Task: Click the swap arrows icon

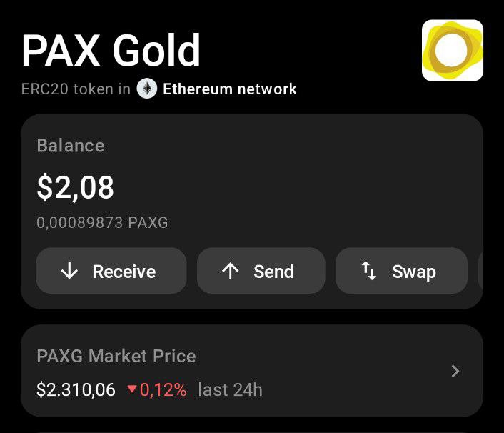Action: (369, 272)
